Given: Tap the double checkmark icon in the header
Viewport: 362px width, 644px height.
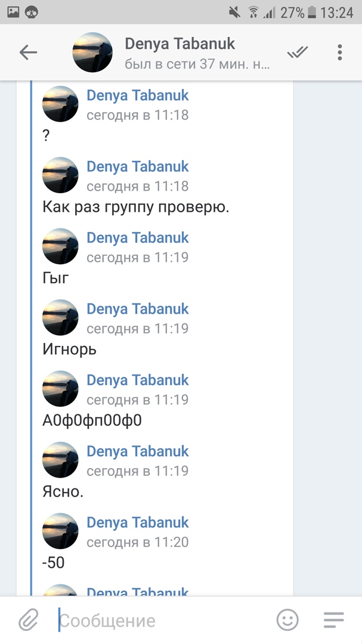Looking at the screenshot, I should click(297, 52).
